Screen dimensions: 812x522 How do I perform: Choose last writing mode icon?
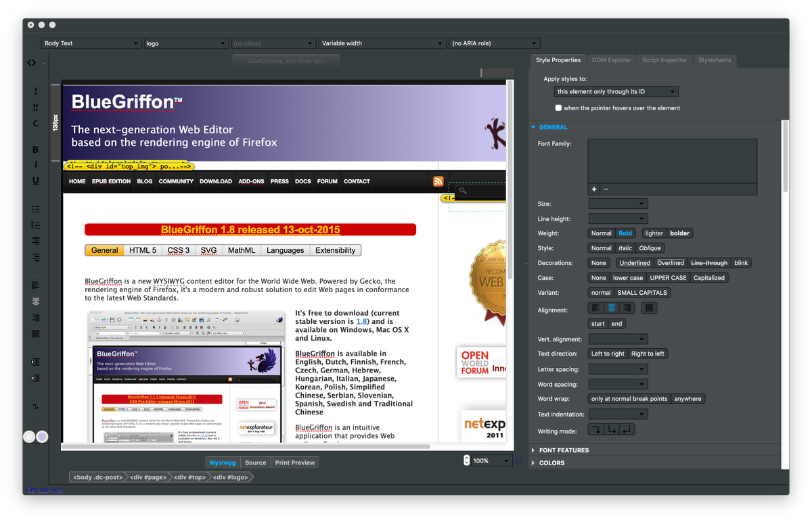point(627,429)
